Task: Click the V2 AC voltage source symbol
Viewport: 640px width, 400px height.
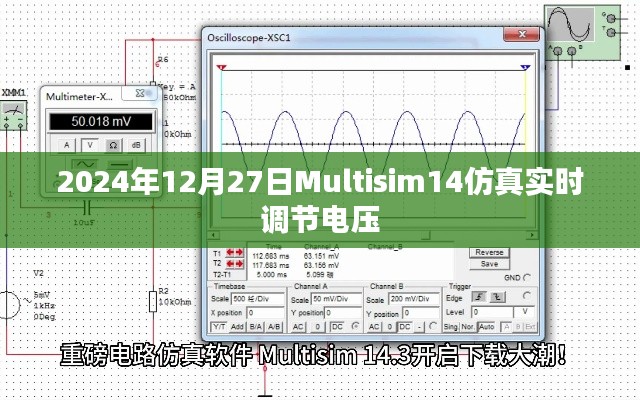Action: pyautogui.click(x=9, y=305)
